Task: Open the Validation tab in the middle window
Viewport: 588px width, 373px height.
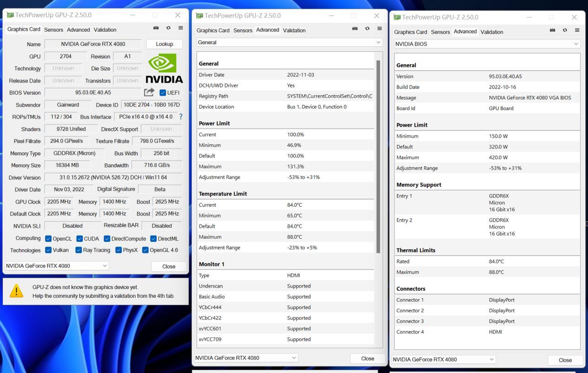Action: 294,30
